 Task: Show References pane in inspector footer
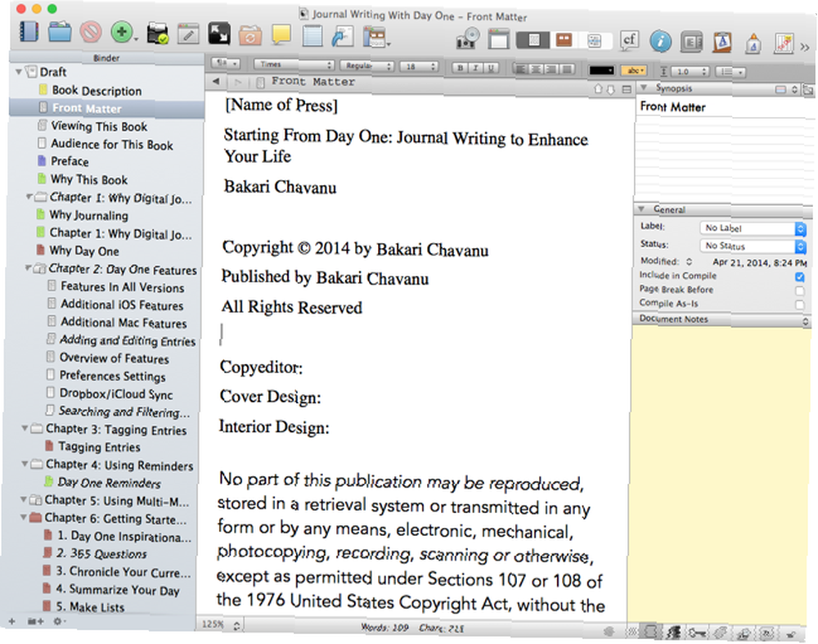tap(673, 633)
